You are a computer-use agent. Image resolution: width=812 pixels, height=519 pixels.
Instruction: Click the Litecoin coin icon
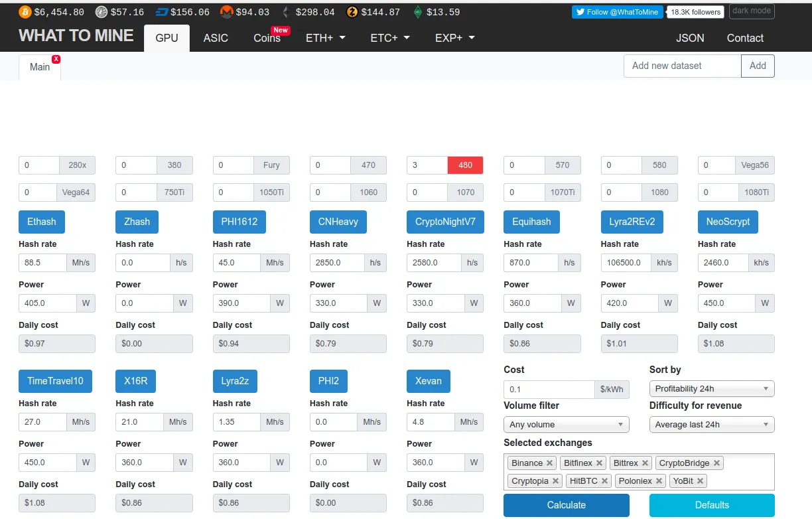pos(101,12)
